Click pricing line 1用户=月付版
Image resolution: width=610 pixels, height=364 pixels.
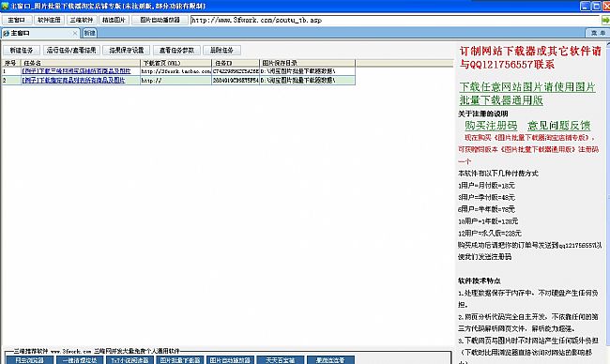point(486,186)
